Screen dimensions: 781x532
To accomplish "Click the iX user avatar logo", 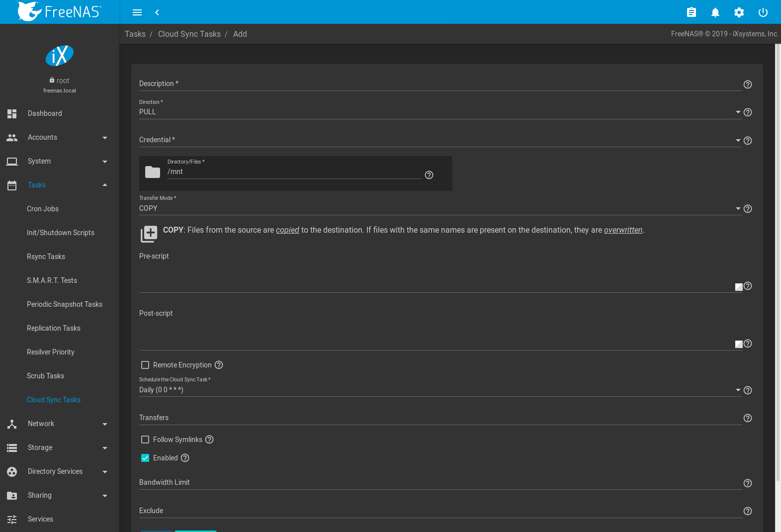I will point(60,56).
